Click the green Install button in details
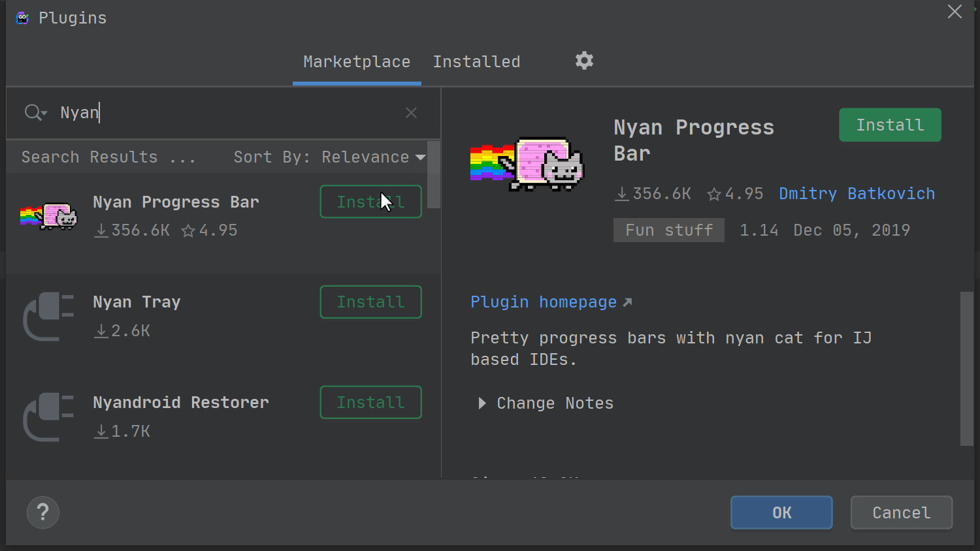Viewport: 980px width, 551px height. click(890, 125)
